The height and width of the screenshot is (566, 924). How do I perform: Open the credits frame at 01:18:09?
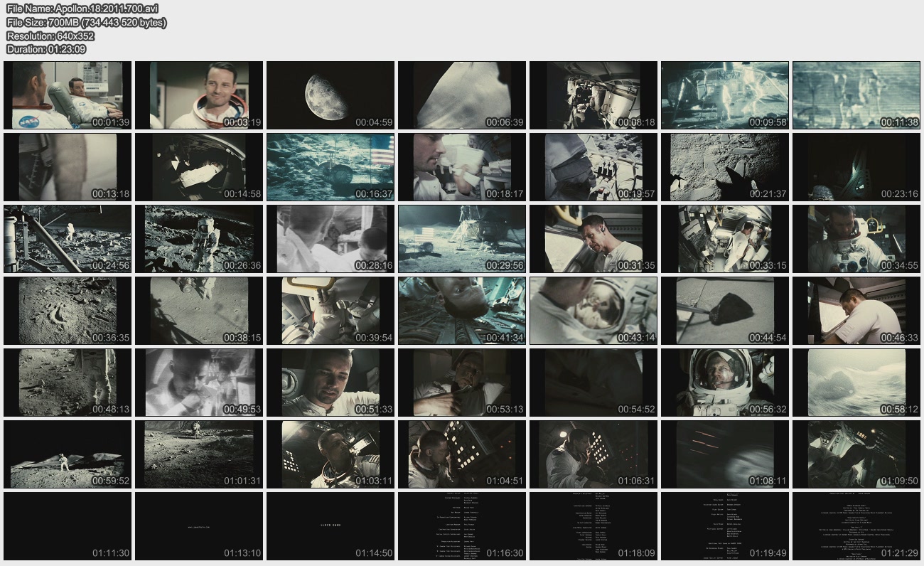(593, 526)
